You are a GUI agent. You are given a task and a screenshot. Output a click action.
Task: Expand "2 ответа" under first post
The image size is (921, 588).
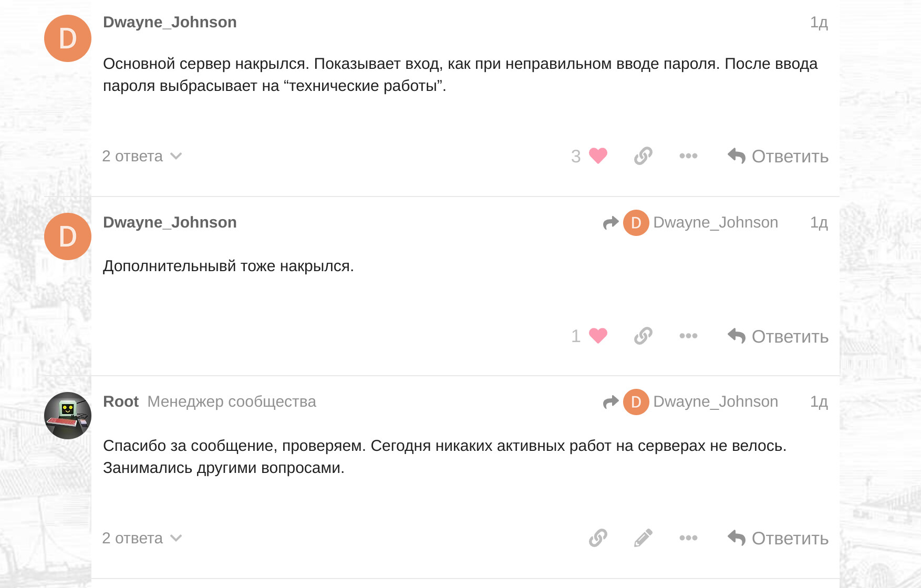[x=141, y=156]
